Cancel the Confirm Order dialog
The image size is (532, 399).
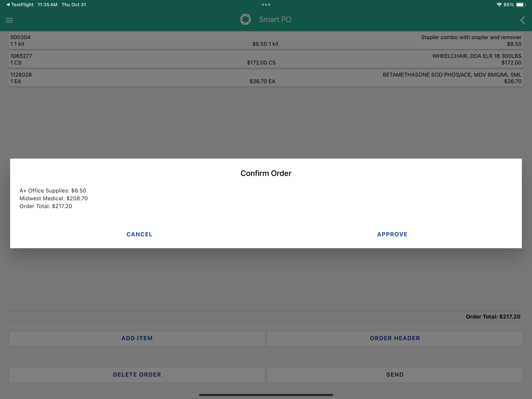(x=139, y=234)
